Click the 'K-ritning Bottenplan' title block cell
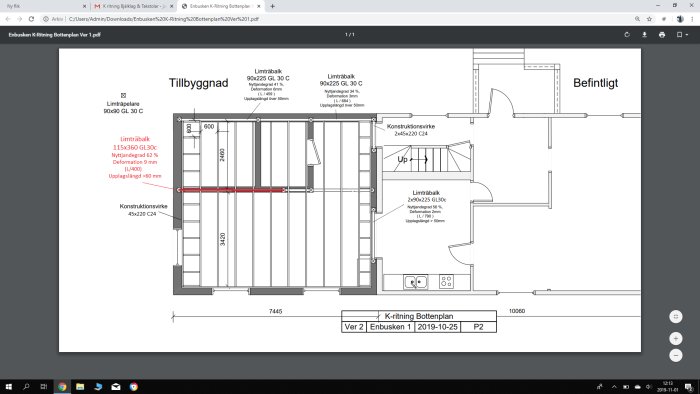Viewport: 700px width, 394px height. [x=419, y=316]
